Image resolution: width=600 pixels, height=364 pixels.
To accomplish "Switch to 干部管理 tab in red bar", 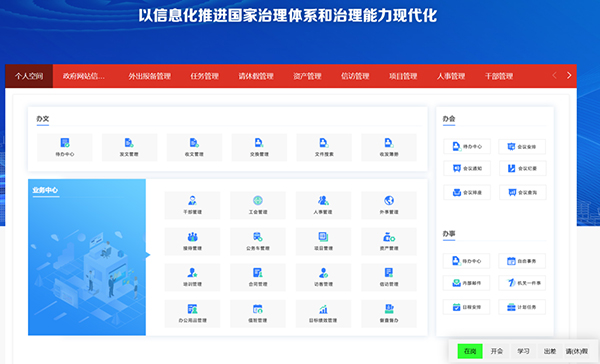I will [499, 76].
